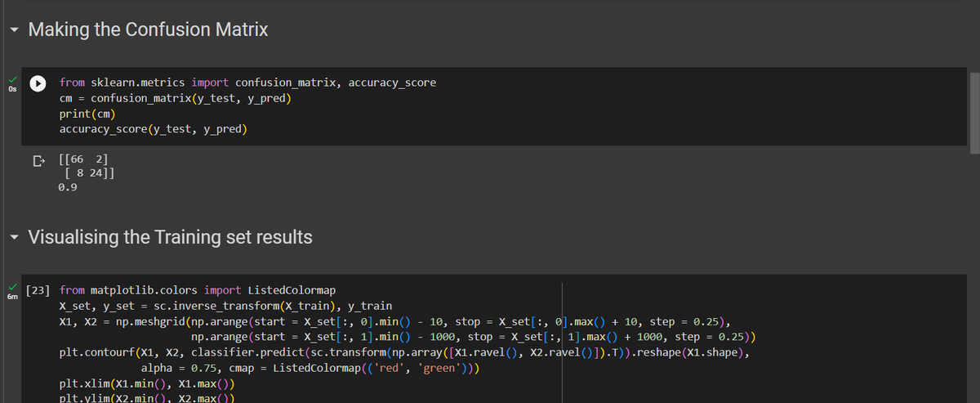Click the '0s' run time label

tap(11, 89)
